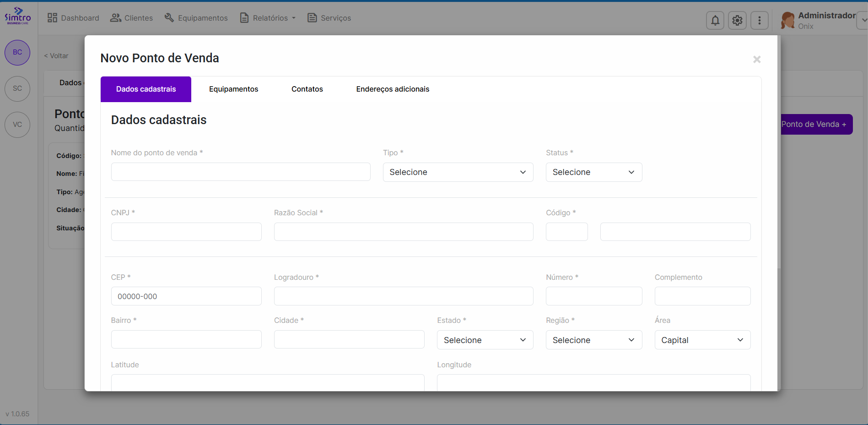Open the Contatos tab
The image size is (868, 425).
point(307,89)
